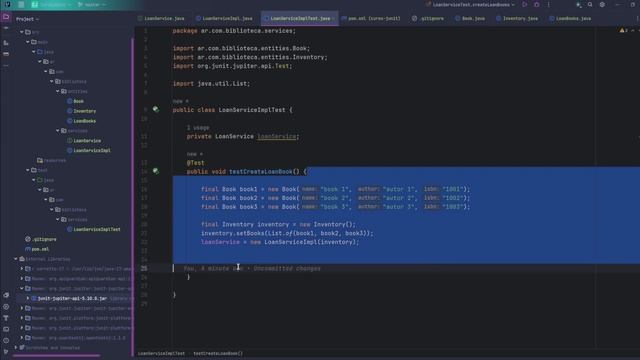Open the Problems tool window icon

point(6,340)
